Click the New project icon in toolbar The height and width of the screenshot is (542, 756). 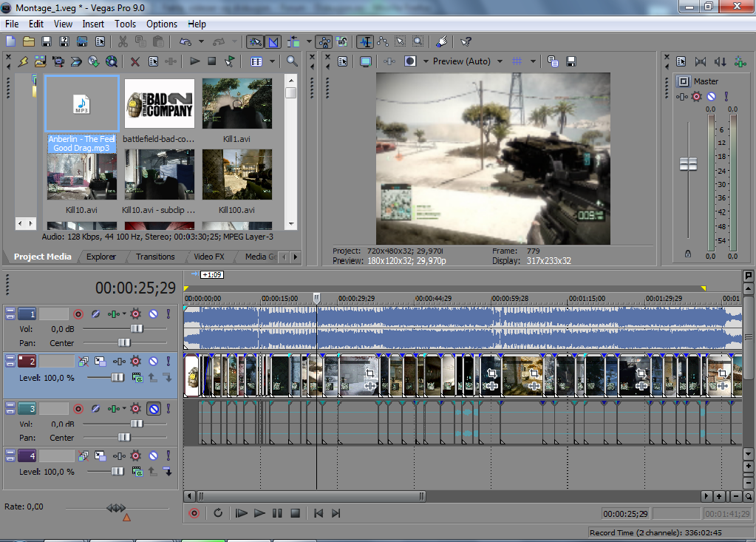click(10, 41)
